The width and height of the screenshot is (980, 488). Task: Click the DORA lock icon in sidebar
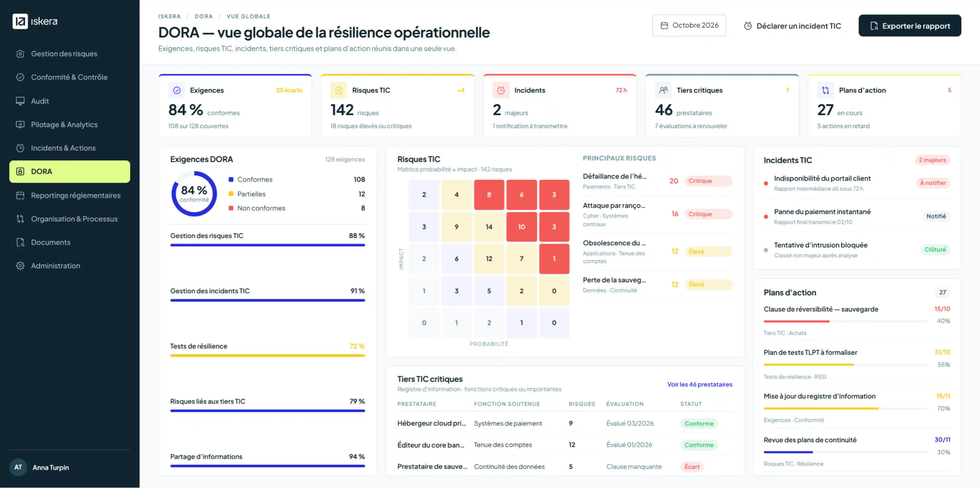pos(20,172)
